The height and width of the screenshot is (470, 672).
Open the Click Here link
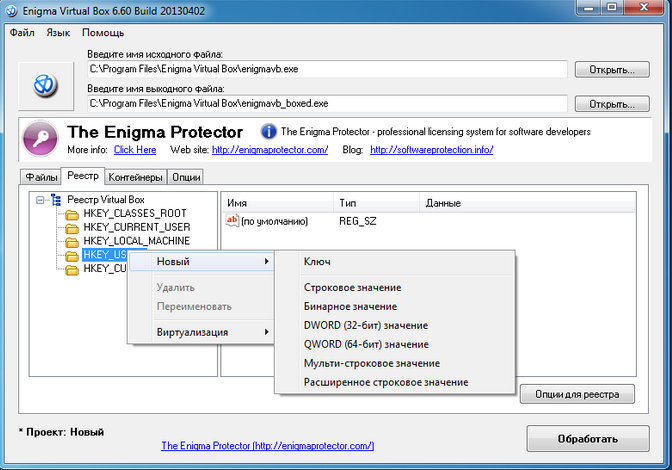tap(135, 150)
